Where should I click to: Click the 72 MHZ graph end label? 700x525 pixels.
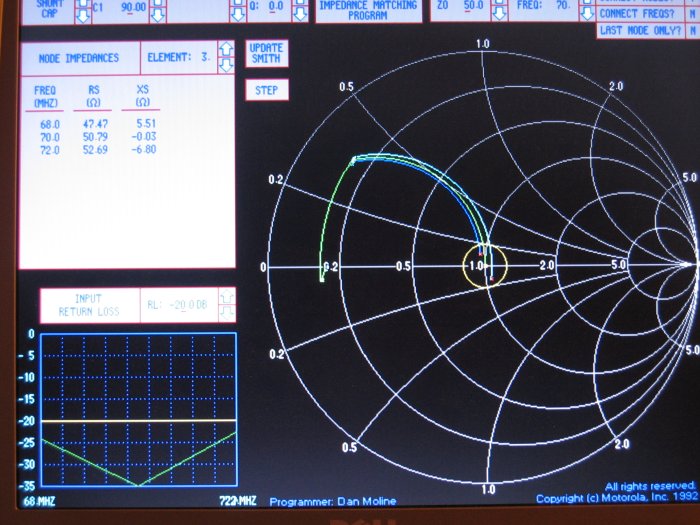pyautogui.click(x=238, y=501)
